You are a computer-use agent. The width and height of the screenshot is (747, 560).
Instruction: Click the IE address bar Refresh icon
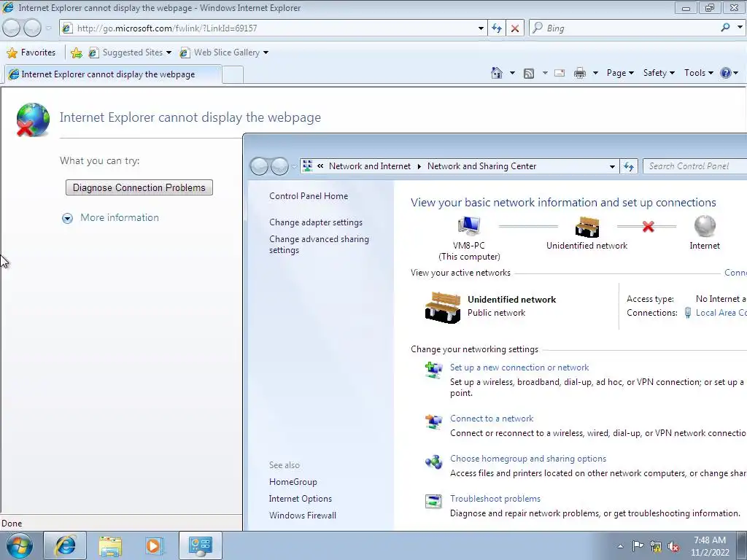tap(496, 28)
